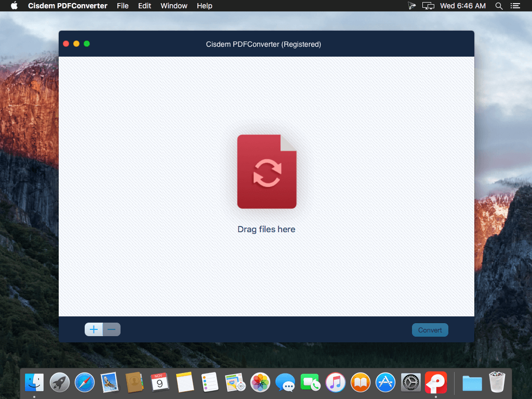Open Contacts book in the Dock
Screen dimensions: 532x399
point(135,382)
